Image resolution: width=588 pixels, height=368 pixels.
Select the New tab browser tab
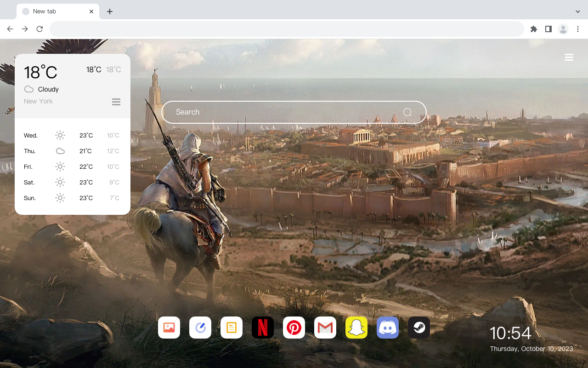(58, 11)
